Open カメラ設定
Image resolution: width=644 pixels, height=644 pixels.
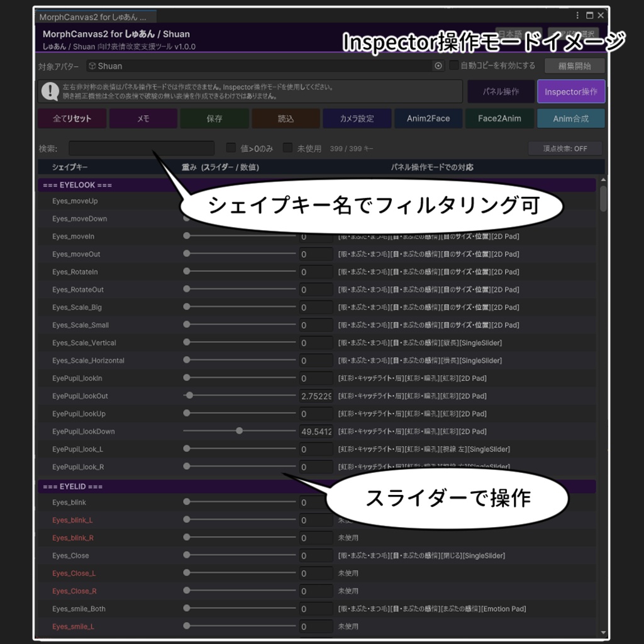pos(357,119)
